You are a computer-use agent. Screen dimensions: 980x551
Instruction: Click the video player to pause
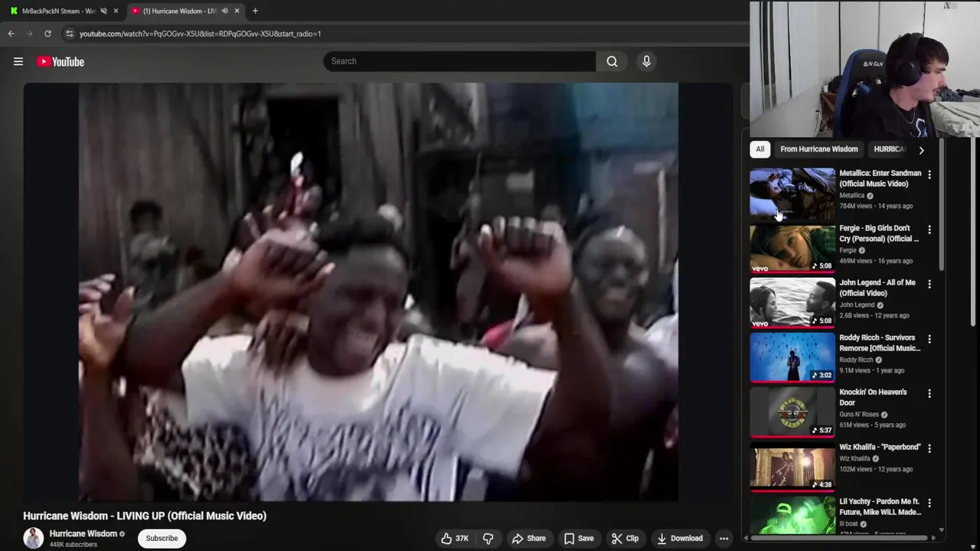tap(378, 292)
